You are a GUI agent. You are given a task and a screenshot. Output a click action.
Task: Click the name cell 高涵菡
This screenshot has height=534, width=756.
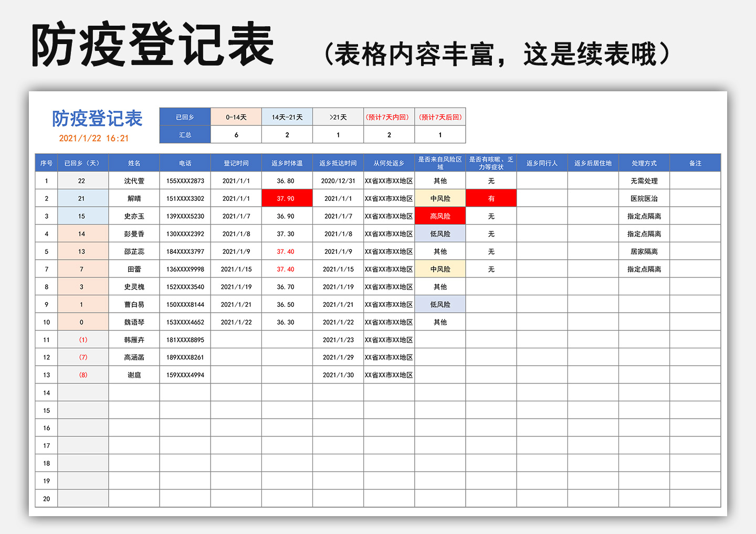134,357
